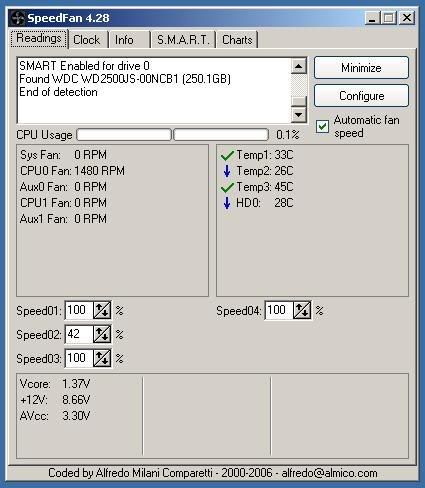The height and width of the screenshot is (488, 425).
Task: Click the 'Aux0 Fan: 0 RPM' reading
Action: (x=63, y=187)
